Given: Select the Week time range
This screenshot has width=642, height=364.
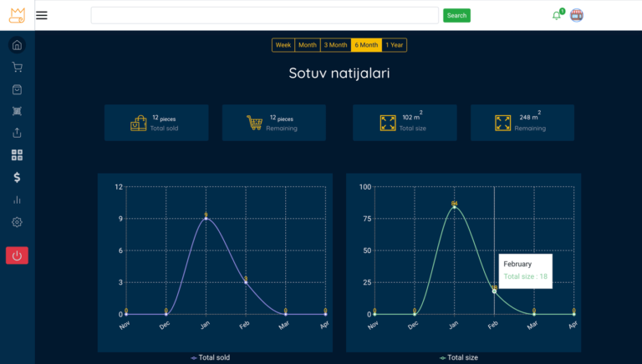Looking at the screenshot, I should coord(283,45).
